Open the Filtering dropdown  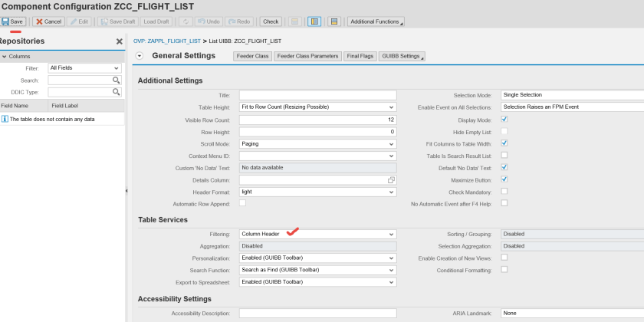pos(391,234)
